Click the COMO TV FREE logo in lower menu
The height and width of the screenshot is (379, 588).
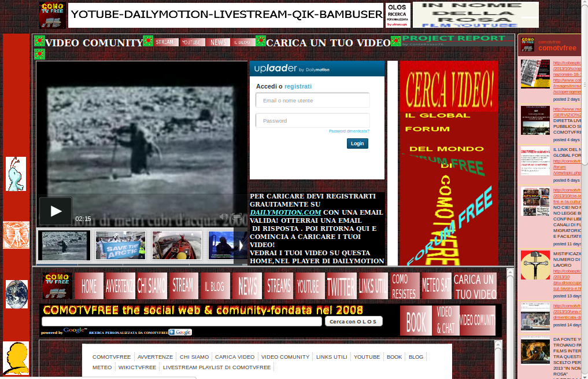point(57,286)
